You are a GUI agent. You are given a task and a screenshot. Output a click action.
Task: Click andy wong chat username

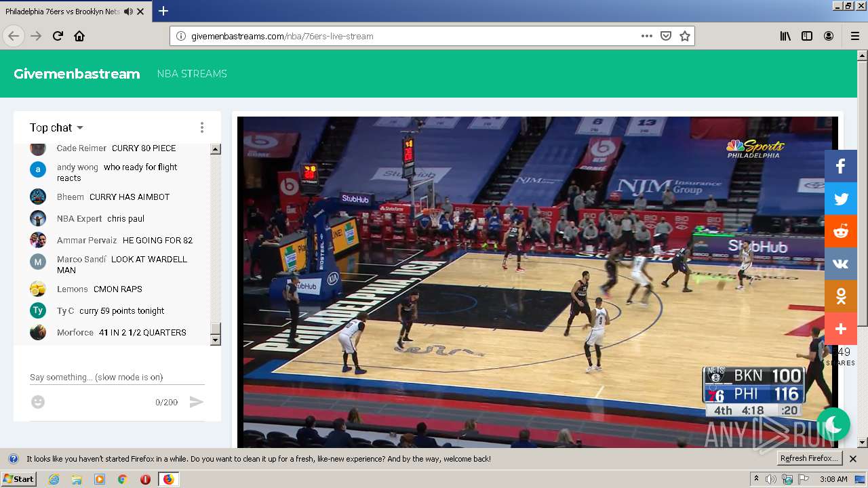(x=77, y=167)
